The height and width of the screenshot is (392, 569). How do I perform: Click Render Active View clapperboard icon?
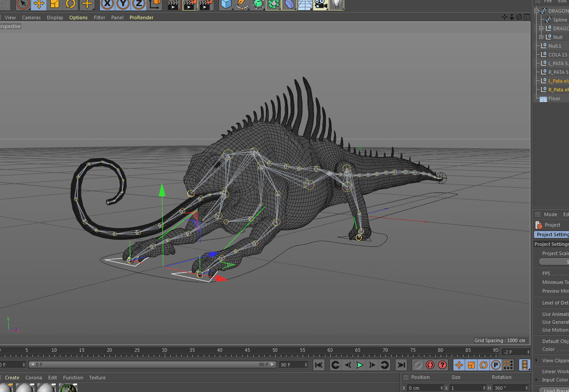tap(174, 4)
